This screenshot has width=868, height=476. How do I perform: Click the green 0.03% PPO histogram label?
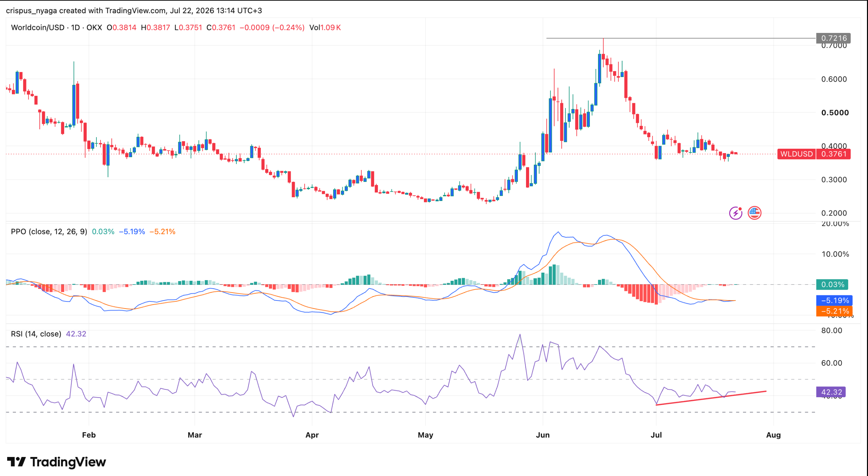point(832,285)
